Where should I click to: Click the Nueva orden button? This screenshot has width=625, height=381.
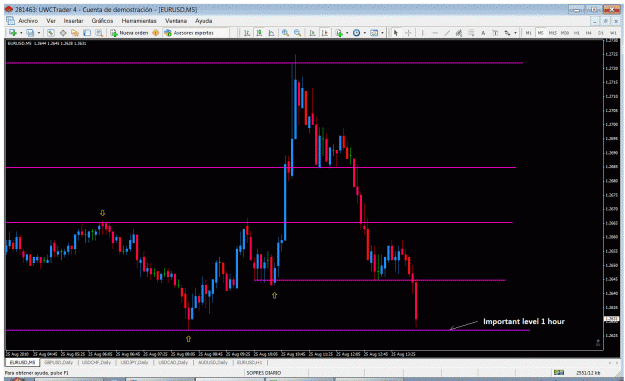pyautogui.click(x=130, y=33)
